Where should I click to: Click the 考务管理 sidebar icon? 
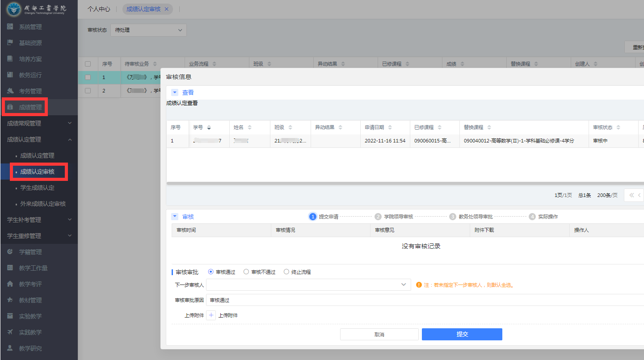coord(10,91)
